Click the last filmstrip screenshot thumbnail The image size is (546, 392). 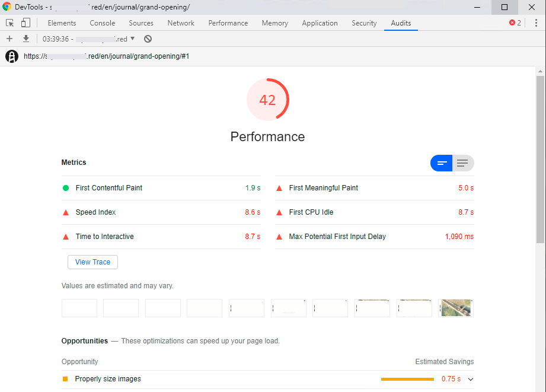456,308
